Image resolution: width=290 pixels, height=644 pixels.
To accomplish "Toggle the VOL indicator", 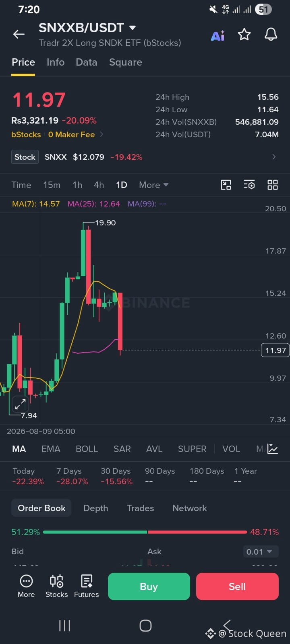I will 231,449.
